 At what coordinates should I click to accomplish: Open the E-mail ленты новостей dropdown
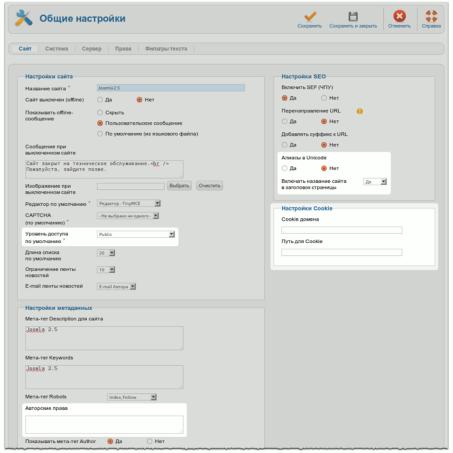point(116,286)
